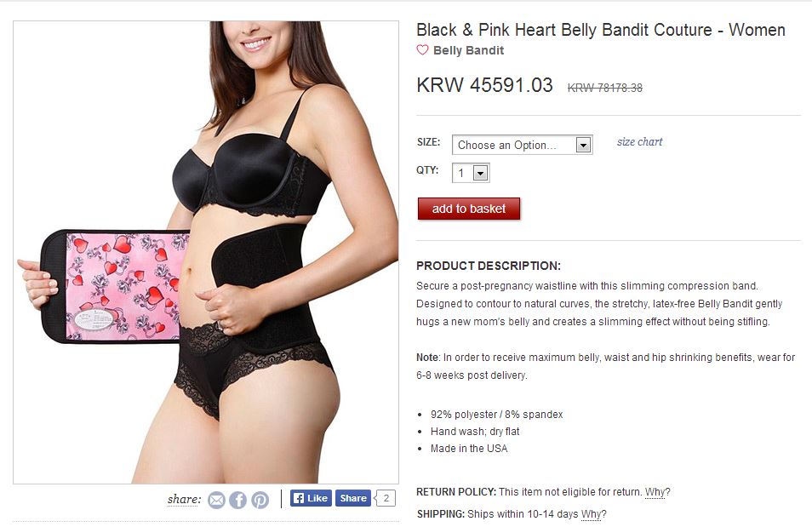Open the Belly Bandit brand link
Screen dimensions: 812x527
(x=469, y=50)
